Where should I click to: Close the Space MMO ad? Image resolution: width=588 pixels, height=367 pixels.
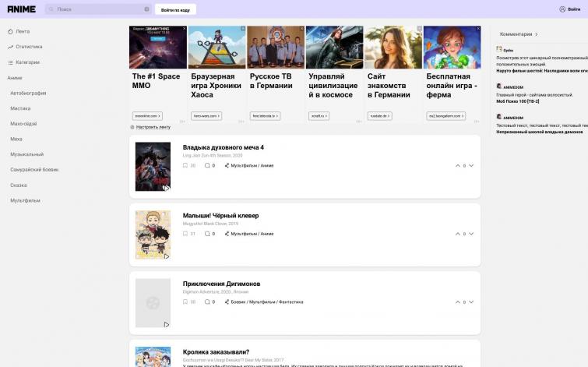184,29
